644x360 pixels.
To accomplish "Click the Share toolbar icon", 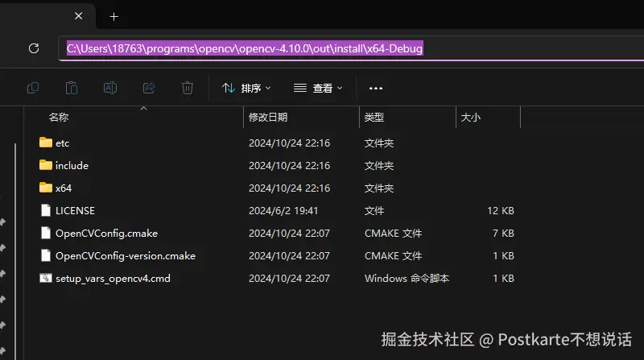I will pyautogui.click(x=149, y=88).
